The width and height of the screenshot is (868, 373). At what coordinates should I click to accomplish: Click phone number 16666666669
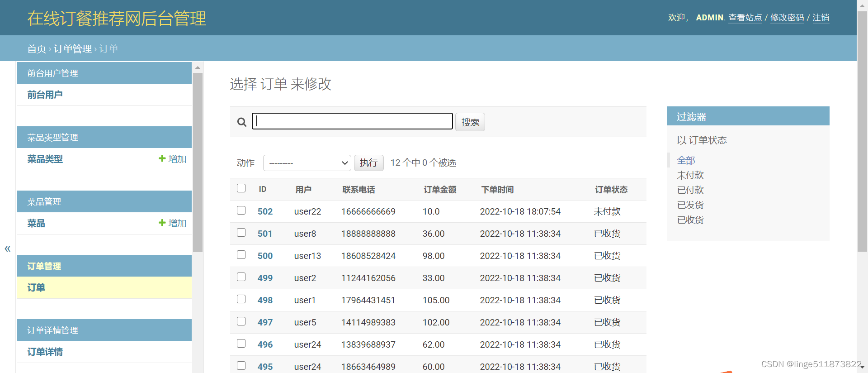(x=368, y=211)
